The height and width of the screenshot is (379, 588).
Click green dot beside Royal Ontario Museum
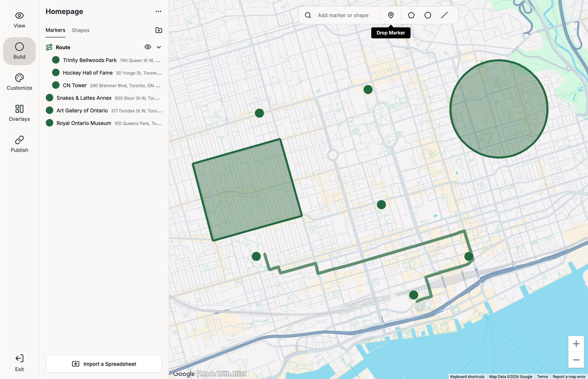tap(49, 123)
